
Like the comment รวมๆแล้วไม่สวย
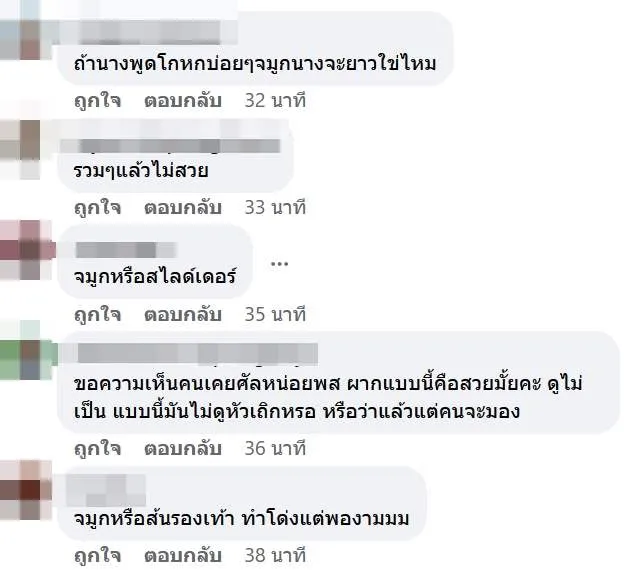tap(98, 207)
